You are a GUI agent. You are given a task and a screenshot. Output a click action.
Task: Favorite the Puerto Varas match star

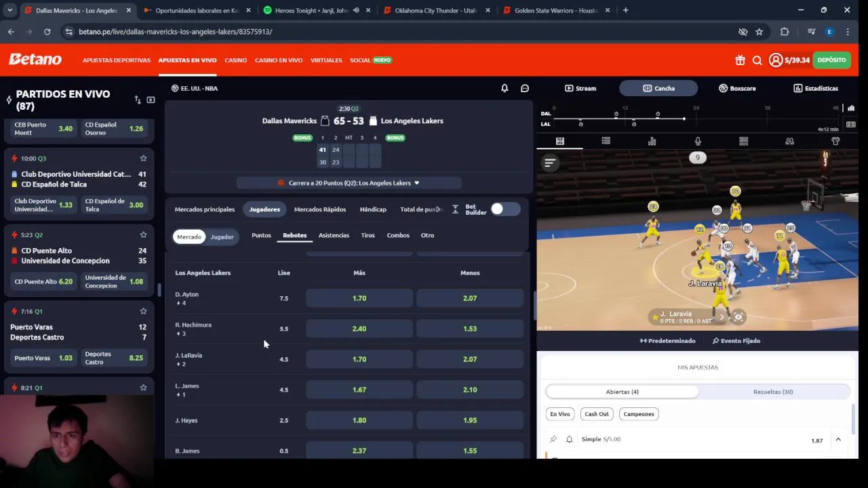[143, 311]
